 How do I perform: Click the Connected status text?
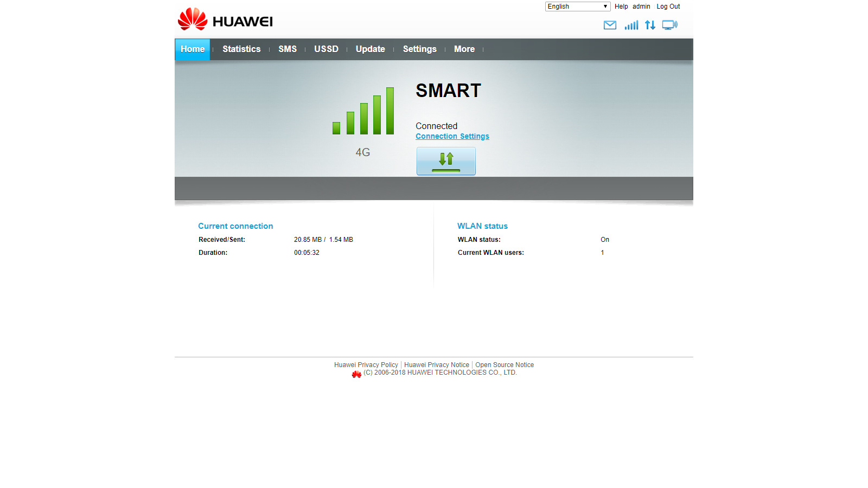[x=437, y=126]
